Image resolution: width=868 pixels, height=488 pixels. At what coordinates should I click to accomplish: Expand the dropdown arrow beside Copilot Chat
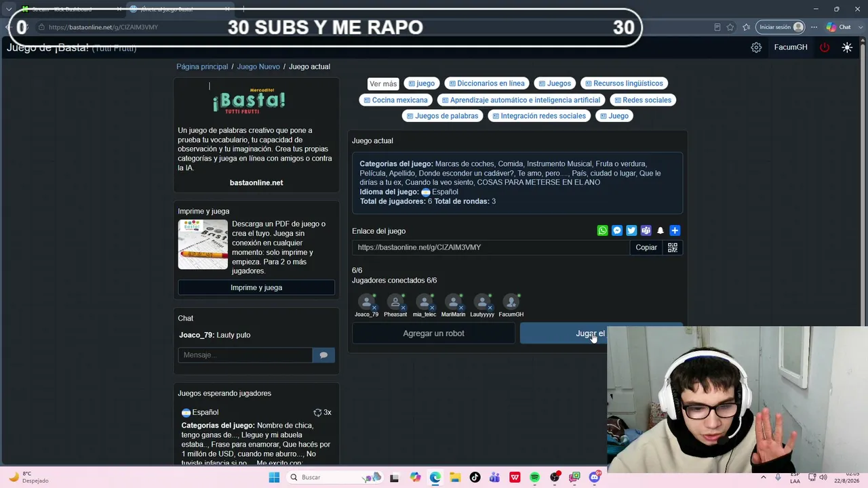click(x=860, y=27)
